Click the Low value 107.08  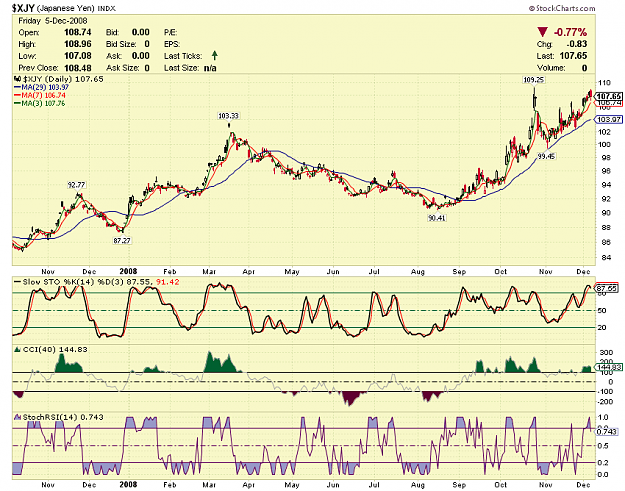pyautogui.click(x=78, y=56)
